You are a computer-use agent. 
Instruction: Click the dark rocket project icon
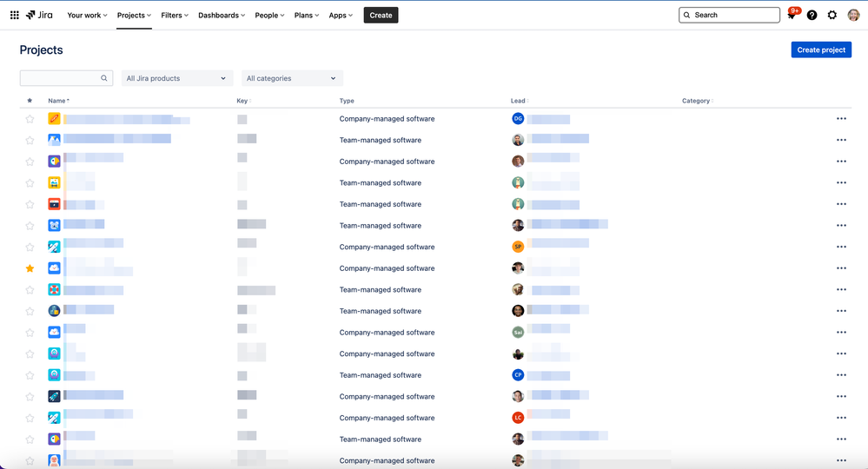[54, 396]
